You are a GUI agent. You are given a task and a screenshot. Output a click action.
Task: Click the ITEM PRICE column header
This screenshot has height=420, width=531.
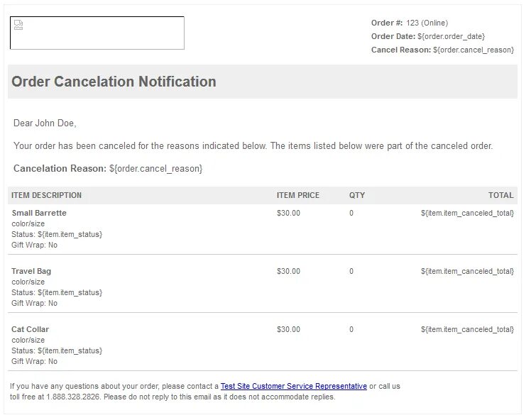click(x=298, y=195)
